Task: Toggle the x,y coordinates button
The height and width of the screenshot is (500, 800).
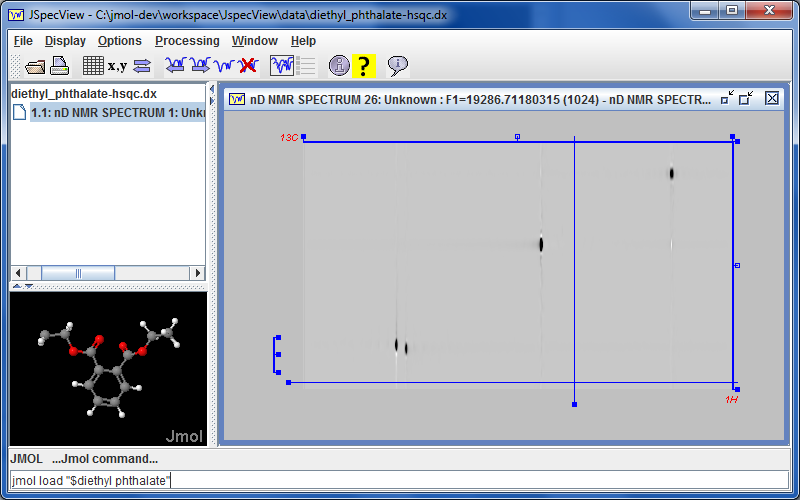Action: pyautogui.click(x=117, y=66)
